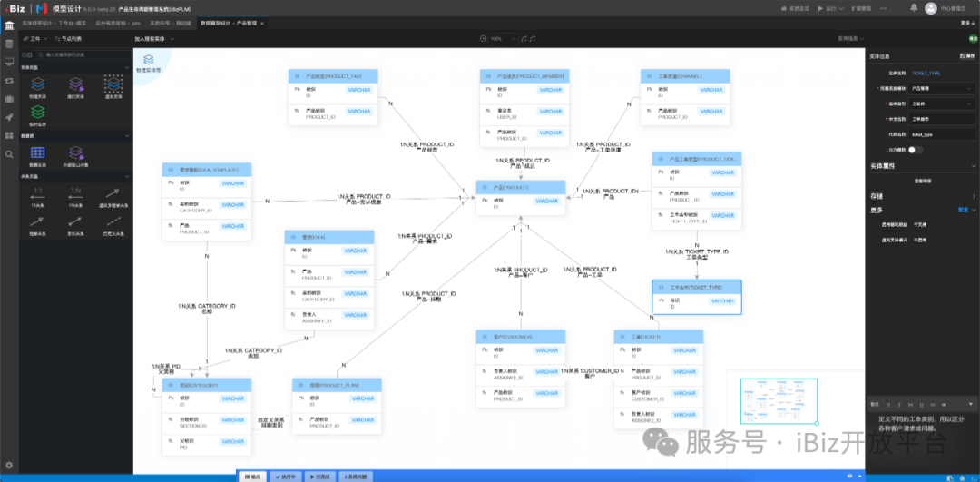Image resolution: width=980 pixels, height=482 pixels.
Task: Open the 运行 dropdown in top bar
Action: pyautogui.click(x=830, y=9)
